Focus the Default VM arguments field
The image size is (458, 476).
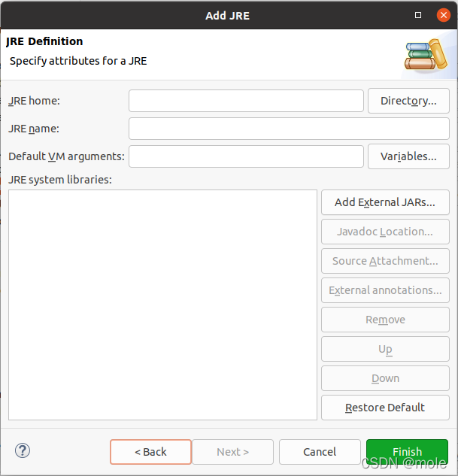246,156
